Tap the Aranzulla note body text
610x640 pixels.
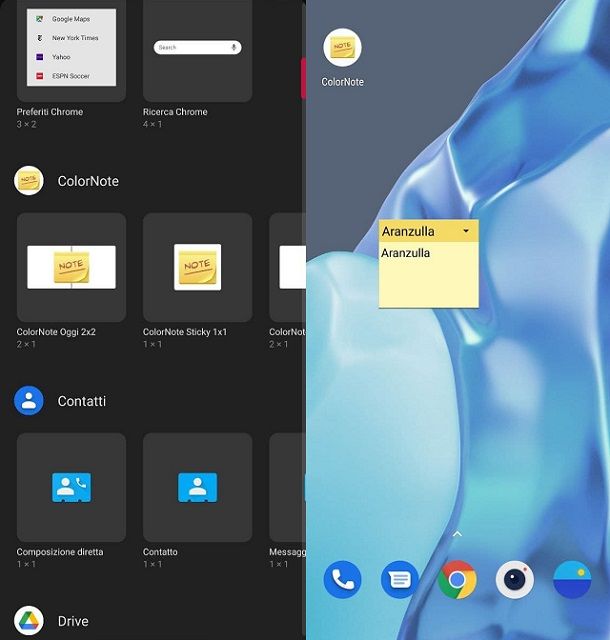pos(405,253)
